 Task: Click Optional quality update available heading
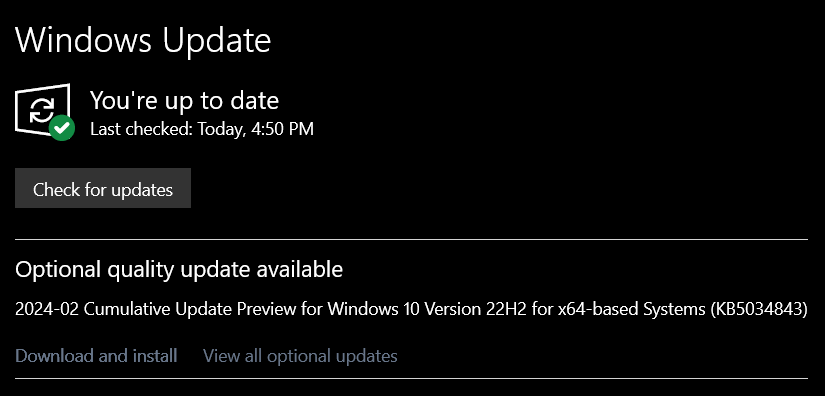tap(179, 269)
